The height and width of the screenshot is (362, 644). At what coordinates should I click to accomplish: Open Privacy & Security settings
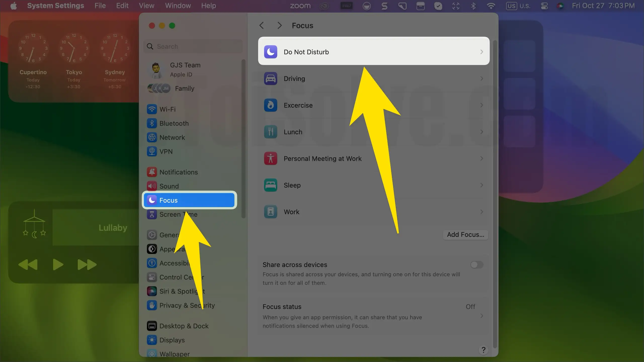pyautogui.click(x=189, y=305)
